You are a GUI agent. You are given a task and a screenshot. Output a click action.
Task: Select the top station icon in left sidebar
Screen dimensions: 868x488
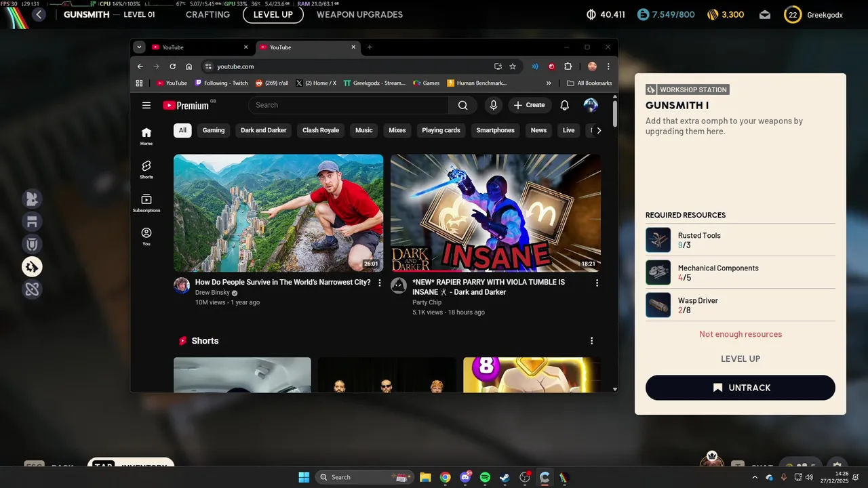point(32,199)
